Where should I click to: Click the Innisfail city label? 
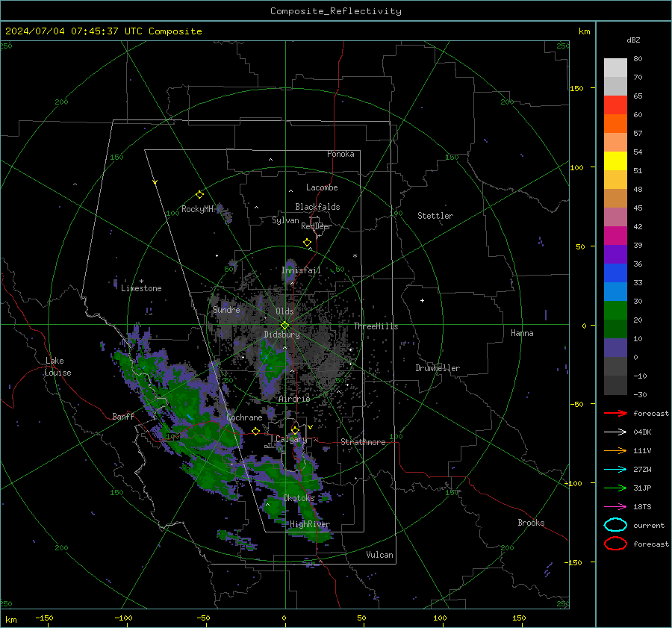pos(301,270)
